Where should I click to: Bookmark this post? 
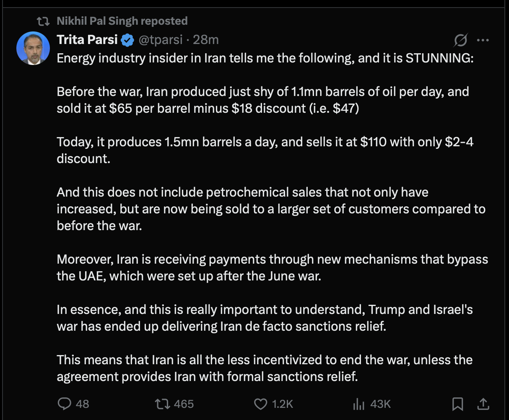click(x=457, y=404)
